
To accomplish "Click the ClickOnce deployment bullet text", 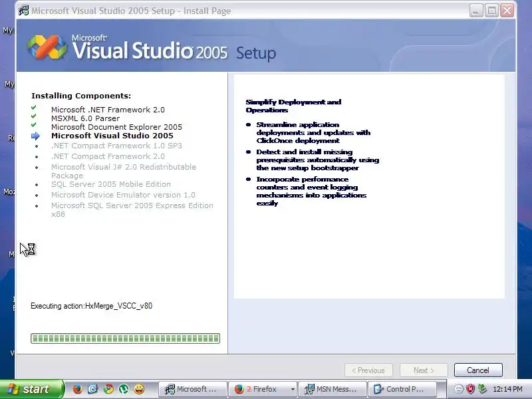I will 313,132.
